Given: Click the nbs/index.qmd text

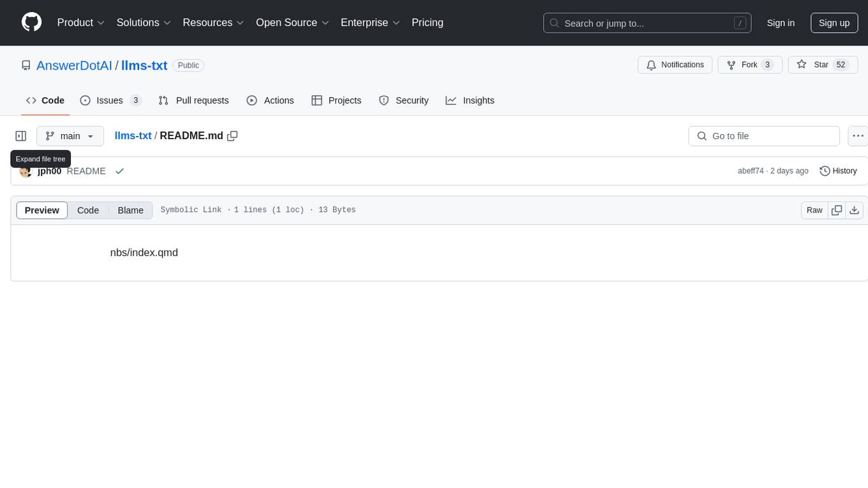Looking at the screenshot, I should tap(144, 252).
